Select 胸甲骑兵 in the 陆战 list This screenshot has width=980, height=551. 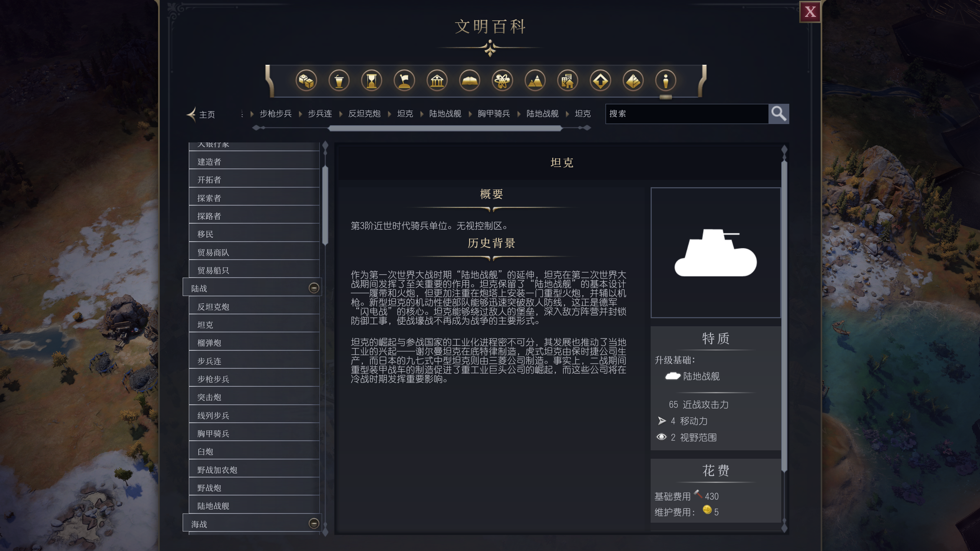[254, 433]
